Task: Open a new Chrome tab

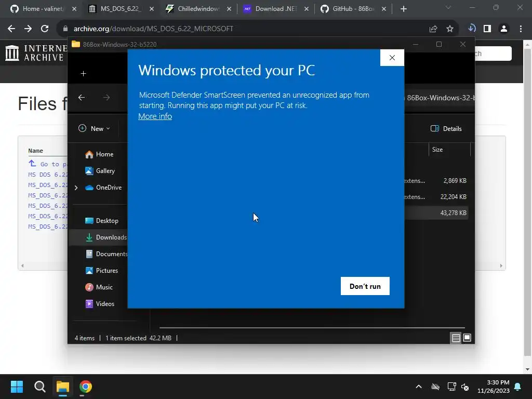Action: coord(403,9)
